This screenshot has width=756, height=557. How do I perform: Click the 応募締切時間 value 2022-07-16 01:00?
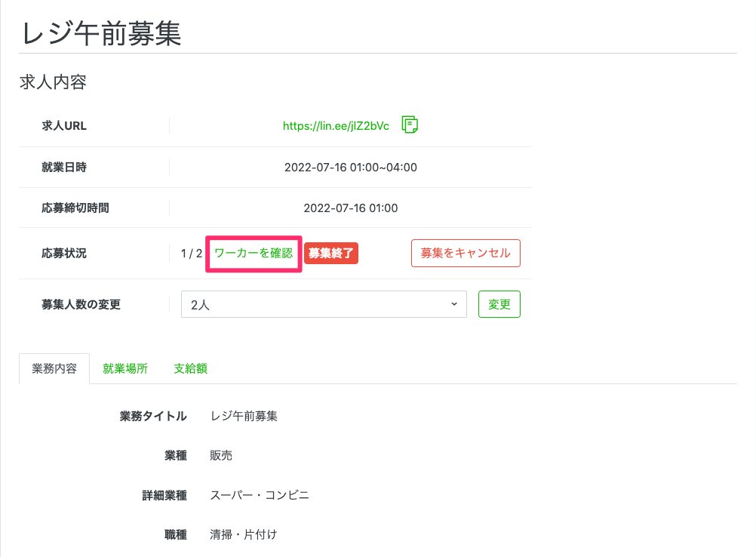pyautogui.click(x=350, y=208)
